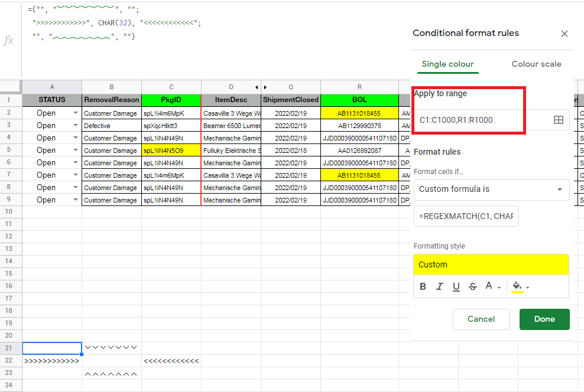Edit the REGEXMATCH custom formula field

pyautogui.click(x=466, y=216)
